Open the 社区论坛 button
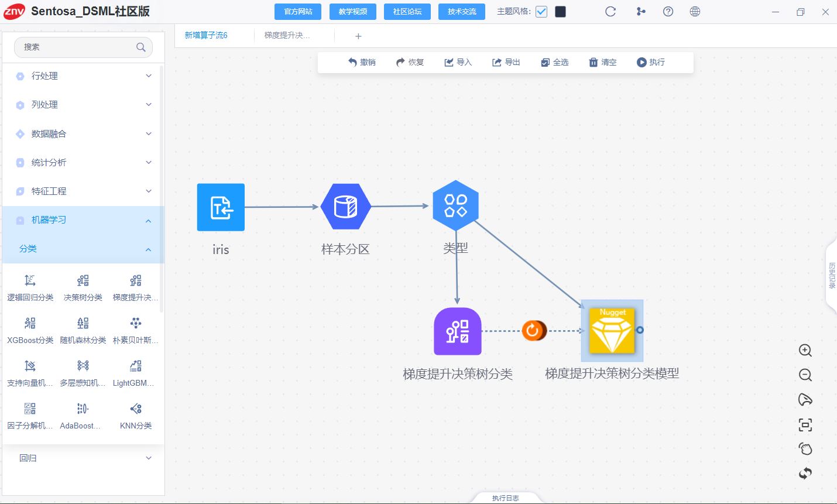Image resolution: width=837 pixels, height=504 pixels. 407,12
